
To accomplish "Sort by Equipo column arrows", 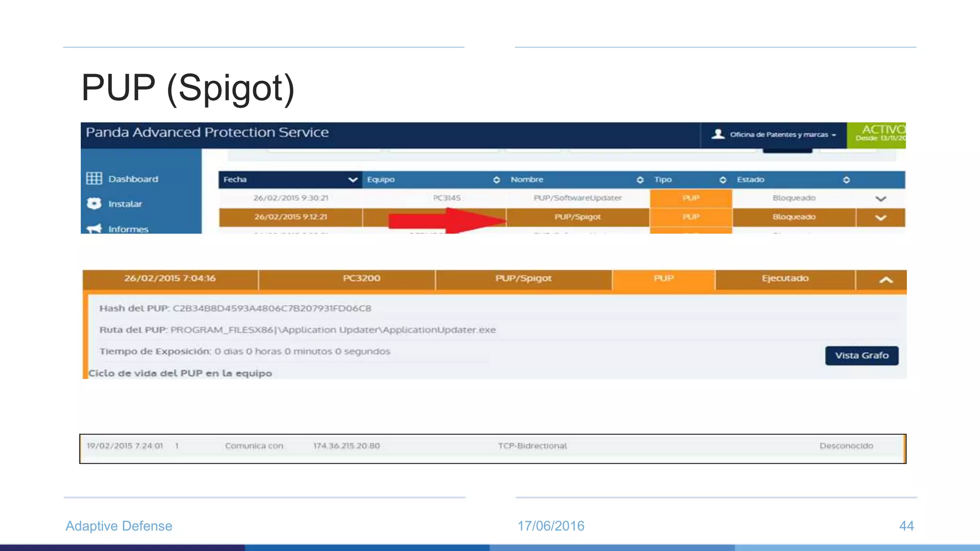I will click(496, 180).
